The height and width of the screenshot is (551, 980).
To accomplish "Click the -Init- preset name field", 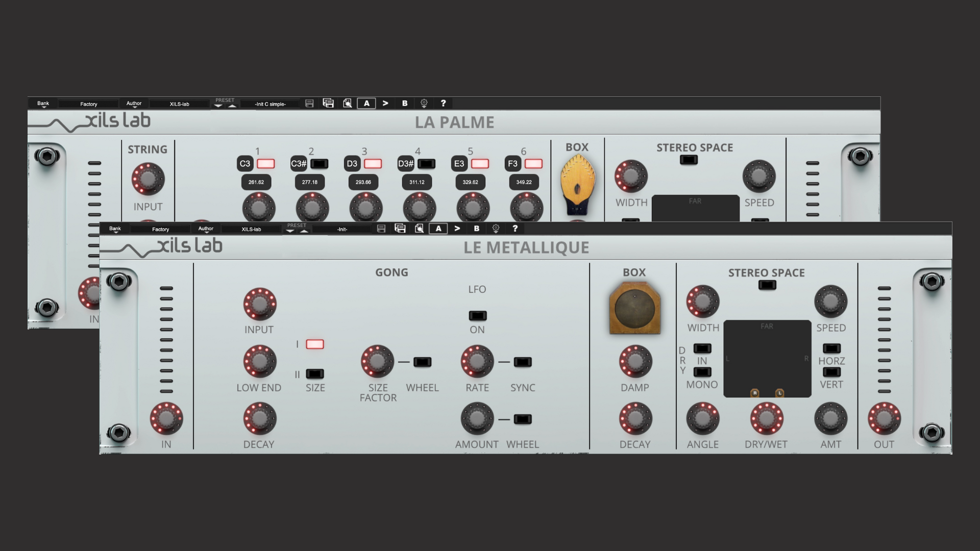I will [x=342, y=229].
